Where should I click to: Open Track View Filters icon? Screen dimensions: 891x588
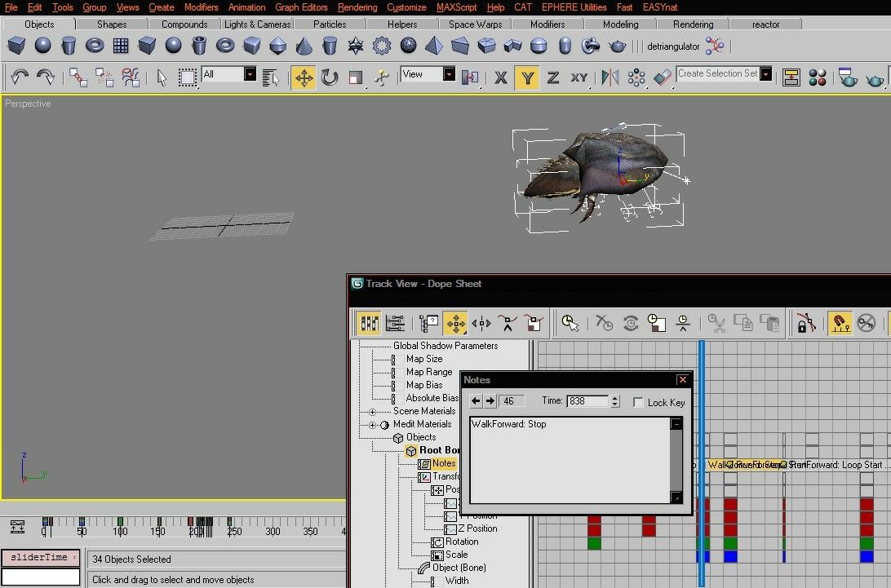(429, 323)
